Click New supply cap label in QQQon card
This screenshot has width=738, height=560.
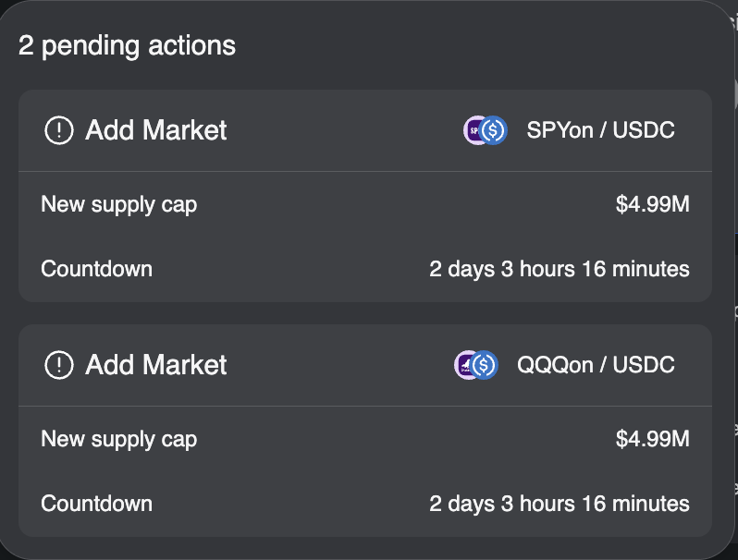(x=119, y=439)
